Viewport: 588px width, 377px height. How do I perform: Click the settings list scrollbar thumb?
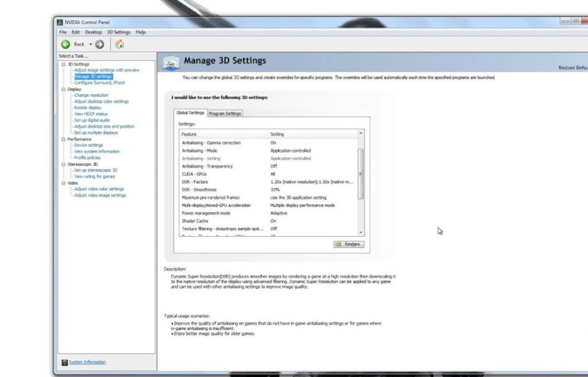pyautogui.click(x=361, y=174)
